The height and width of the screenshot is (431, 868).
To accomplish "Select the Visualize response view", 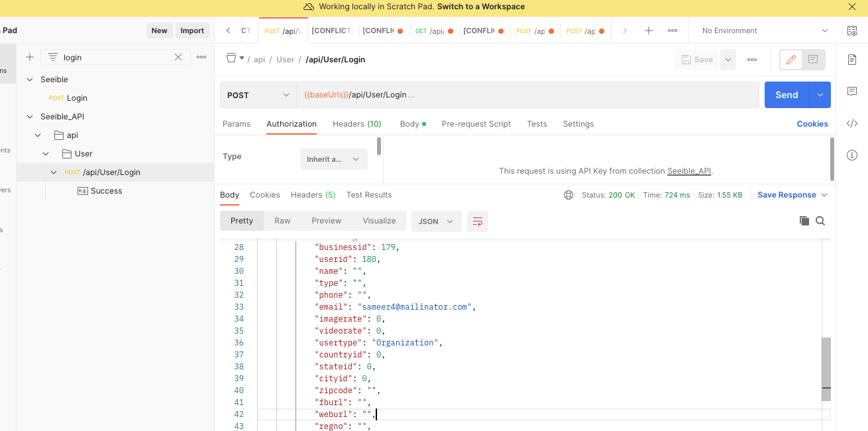I will click(x=379, y=221).
